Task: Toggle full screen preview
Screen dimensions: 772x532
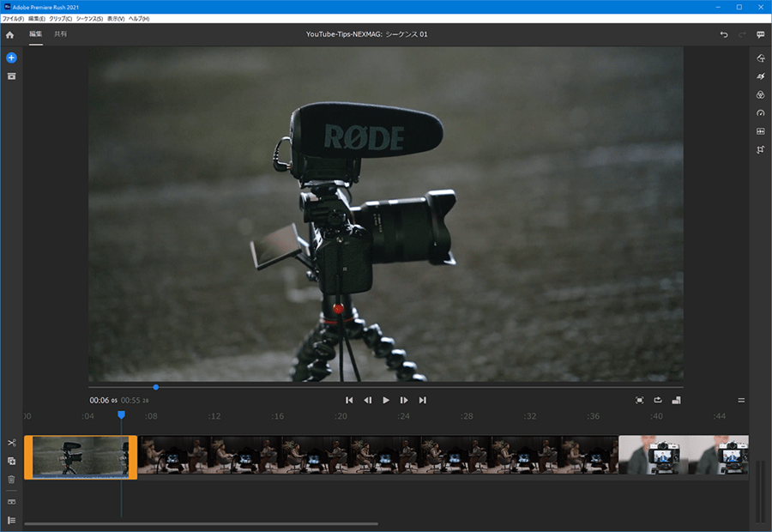Action: click(x=640, y=400)
